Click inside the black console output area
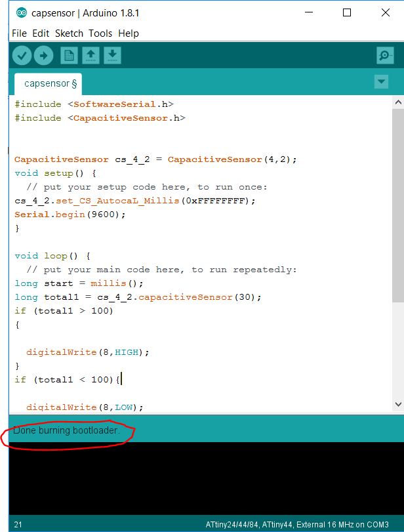Image resolution: width=404 pixels, height=532 pixels. point(206,478)
